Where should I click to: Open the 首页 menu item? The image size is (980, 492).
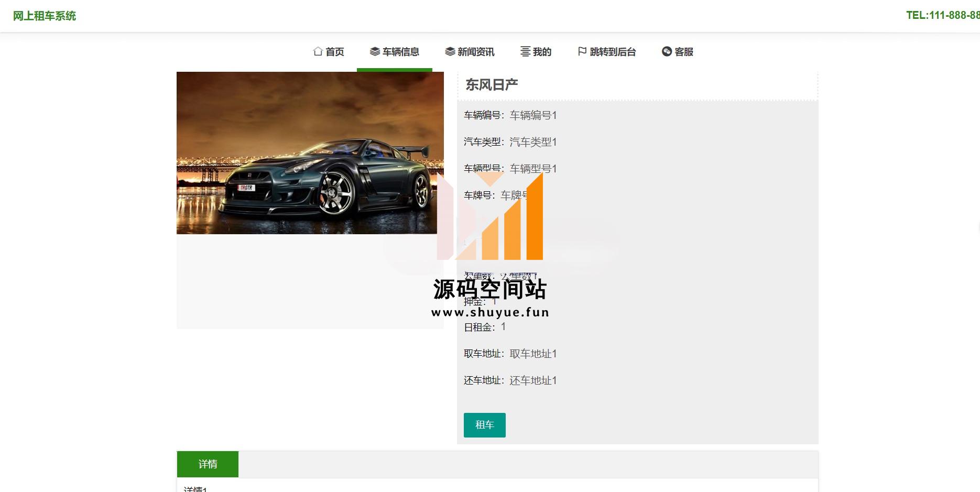(329, 51)
